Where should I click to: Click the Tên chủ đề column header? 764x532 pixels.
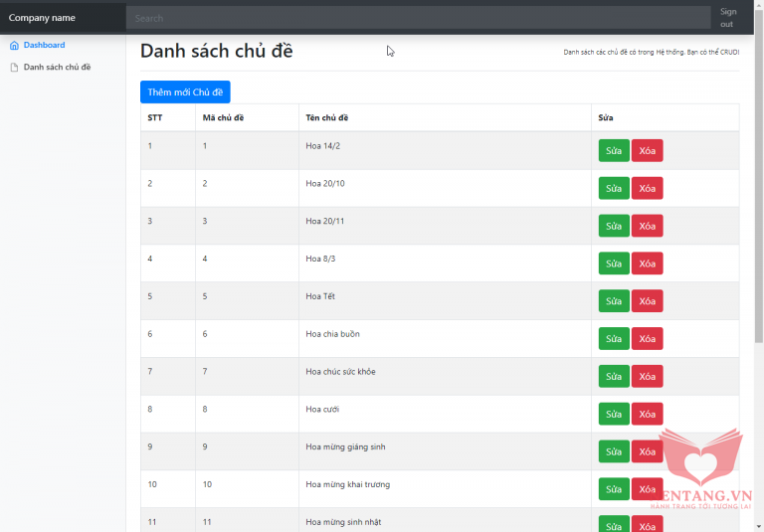click(x=327, y=118)
